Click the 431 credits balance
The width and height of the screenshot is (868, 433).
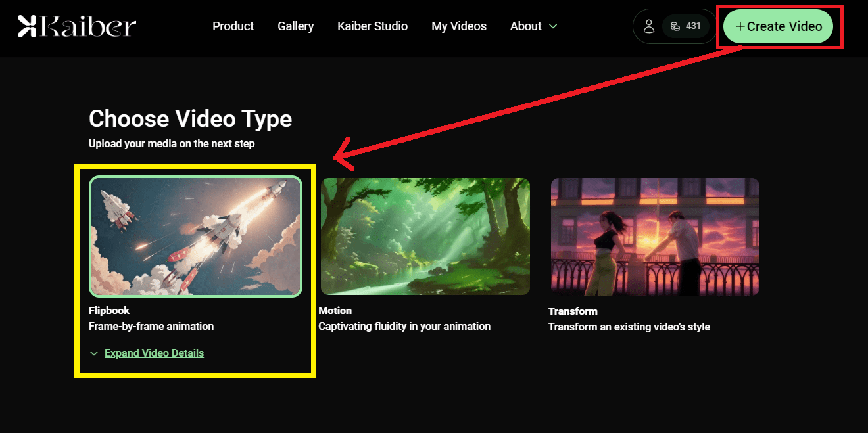[x=693, y=26]
